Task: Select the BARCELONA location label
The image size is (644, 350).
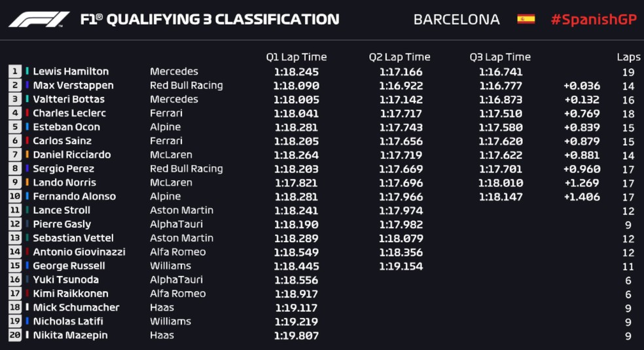Action: coord(457,19)
